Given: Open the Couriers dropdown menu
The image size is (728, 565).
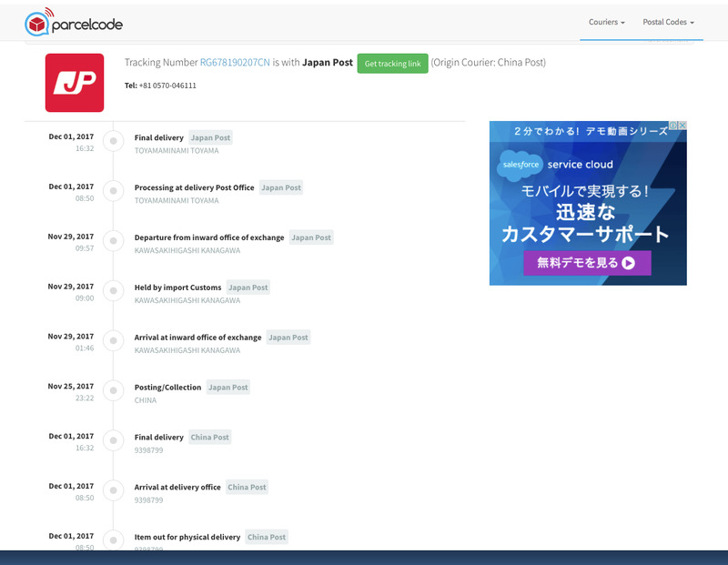Looking at the screenshot, I should pos(606,22).
